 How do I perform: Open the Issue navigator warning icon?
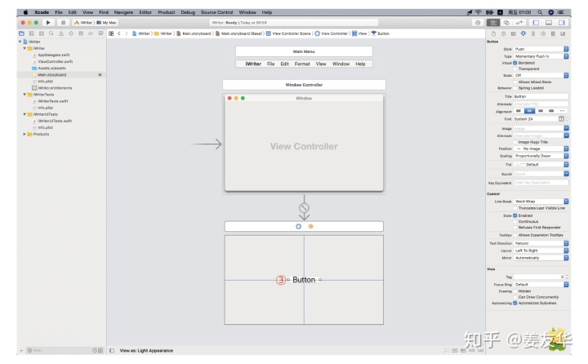coord(61,33)
